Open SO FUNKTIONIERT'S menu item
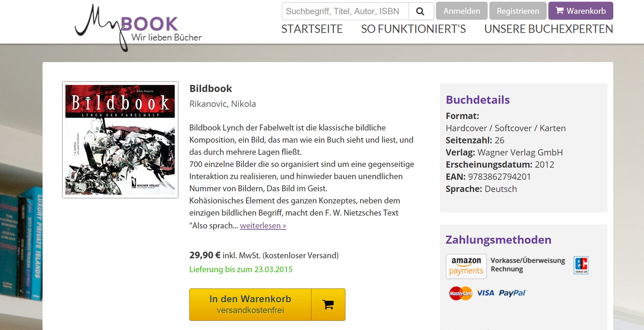Screen dimensions: 644x330 pos(413,29)
